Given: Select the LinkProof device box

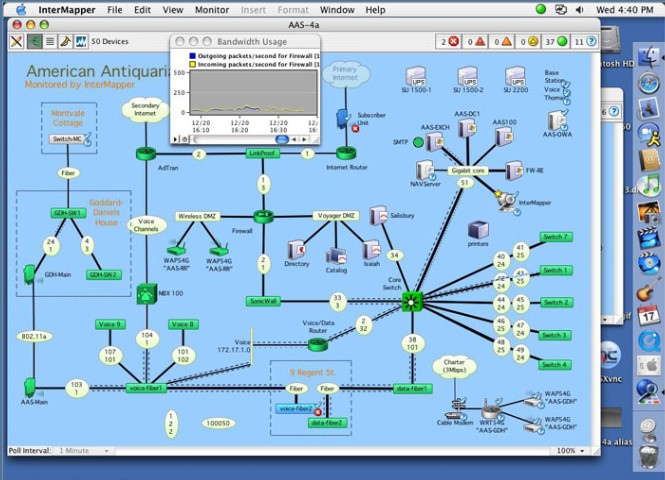Looking at the screenshot, I should point(263,153).
